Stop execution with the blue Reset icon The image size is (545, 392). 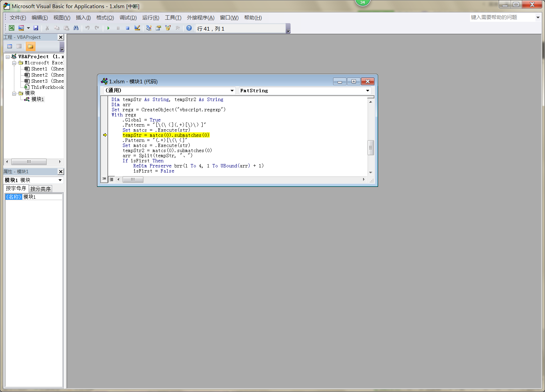[127, 28]
